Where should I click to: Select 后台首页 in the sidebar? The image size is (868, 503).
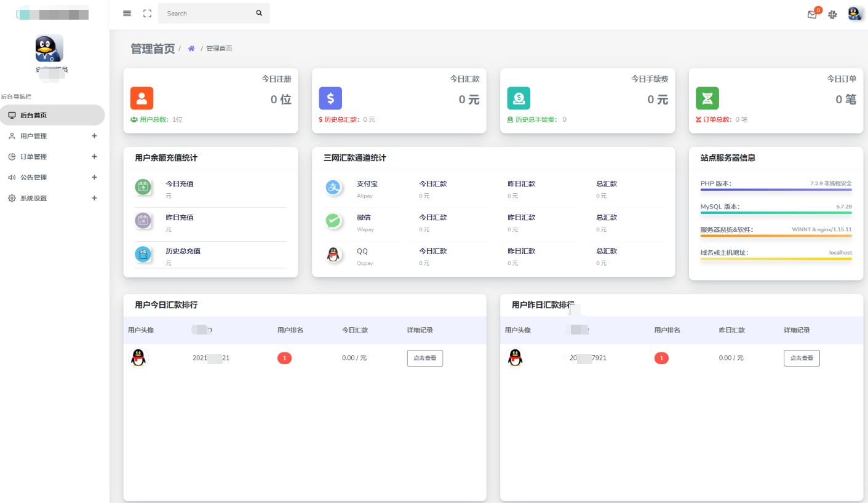33,115
